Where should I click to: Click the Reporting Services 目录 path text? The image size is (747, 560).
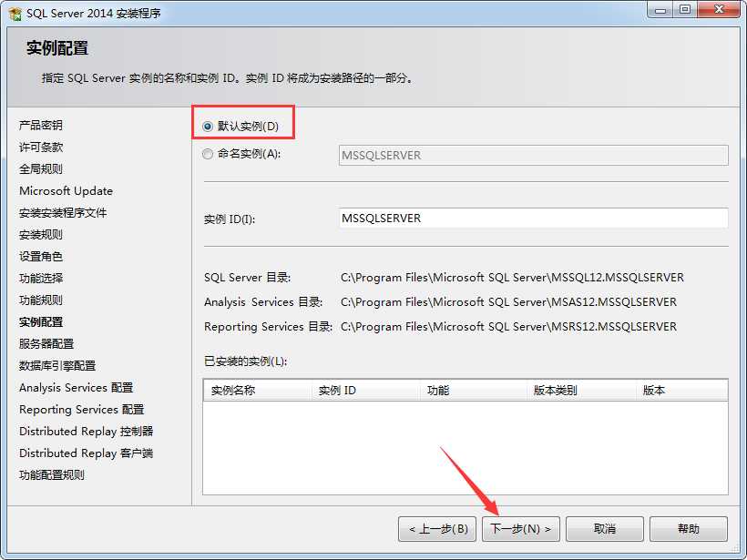[509, 327]
